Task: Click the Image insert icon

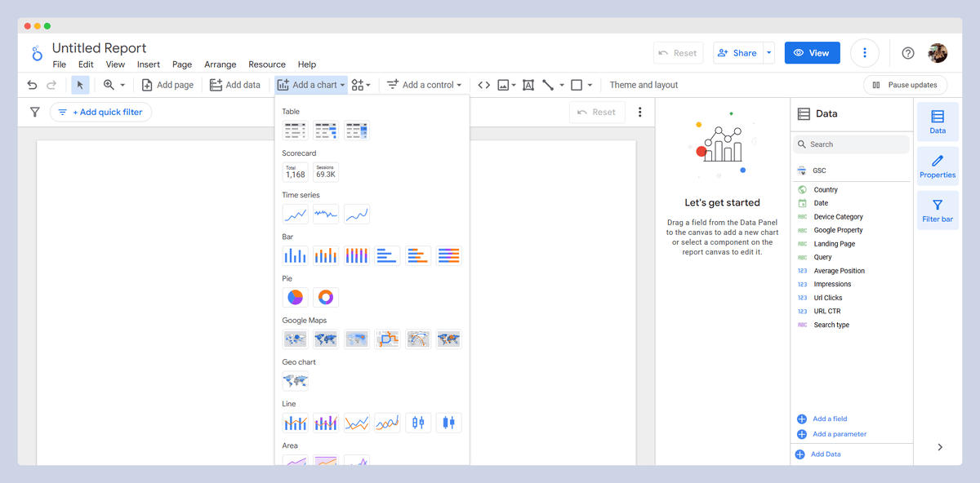Action: point(503,85)
